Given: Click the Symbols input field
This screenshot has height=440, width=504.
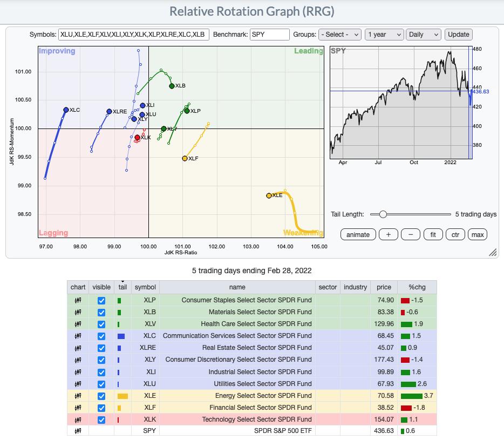Looking at the screenshot, I should click(134, 35).
